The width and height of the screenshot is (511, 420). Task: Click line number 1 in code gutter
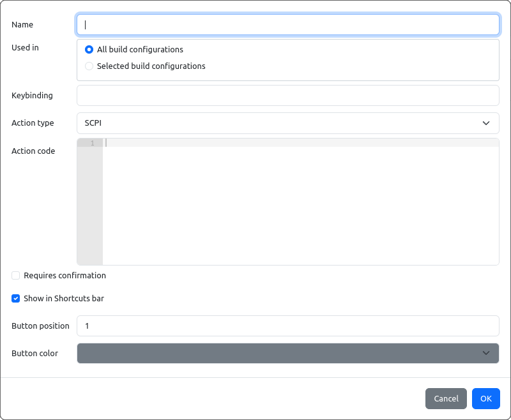(92, 143)
